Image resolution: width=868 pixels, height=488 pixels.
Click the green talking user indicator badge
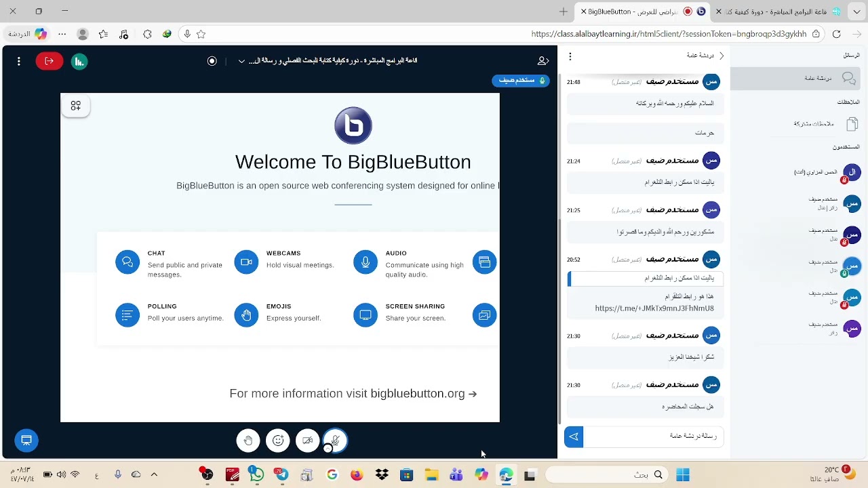521,81
